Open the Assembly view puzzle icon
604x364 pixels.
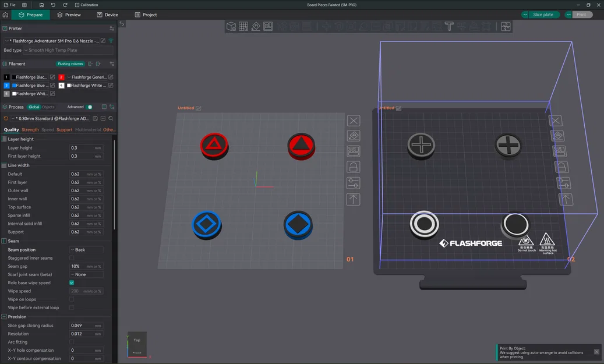[x=506, y=26]
